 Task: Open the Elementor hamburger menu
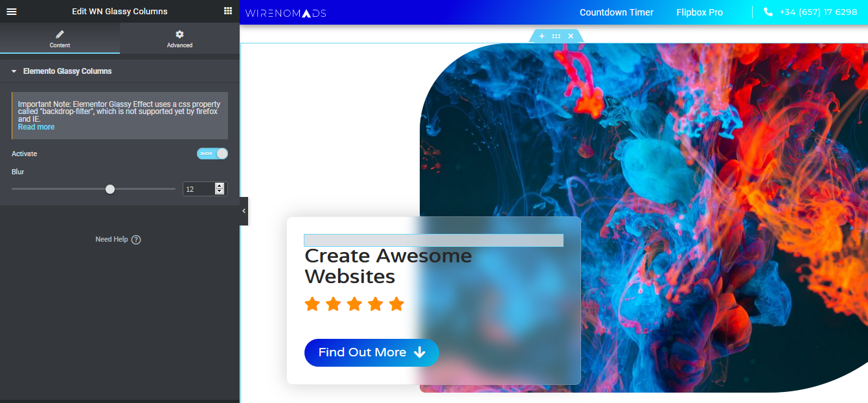click(12, 11)
